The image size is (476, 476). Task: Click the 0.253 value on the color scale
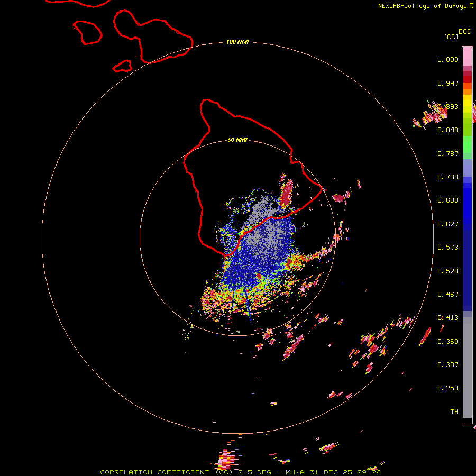448,388
